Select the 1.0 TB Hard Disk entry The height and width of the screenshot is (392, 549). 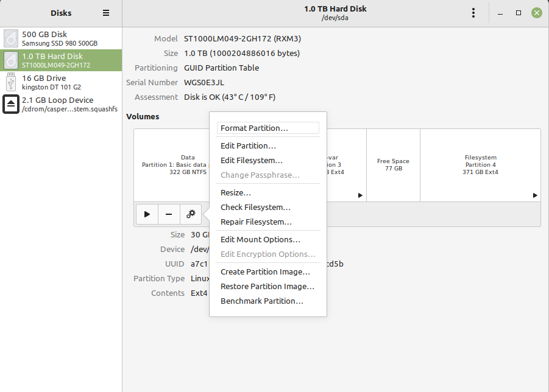coord(61,60)
